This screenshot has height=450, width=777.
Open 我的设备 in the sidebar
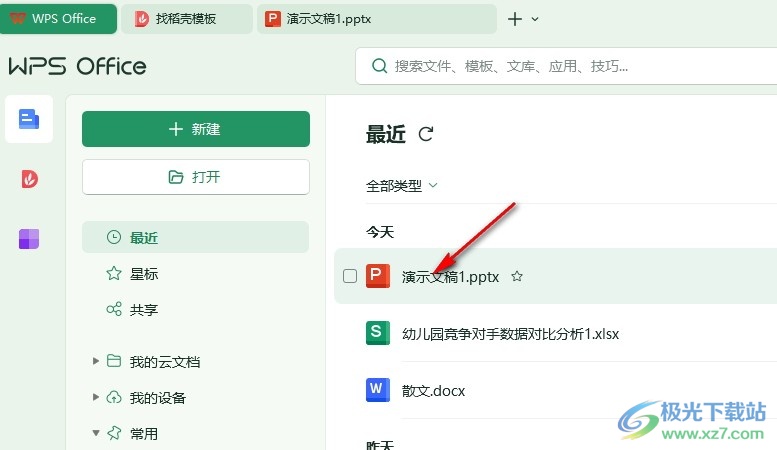[158, 397]
